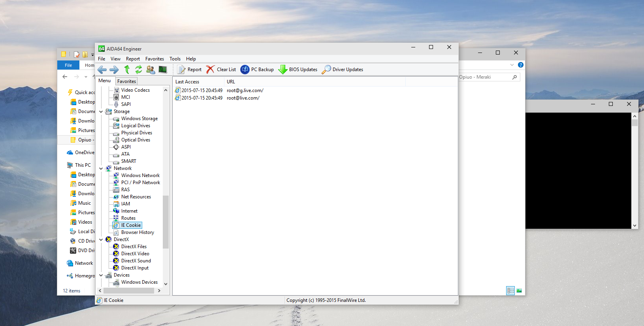Collapse the Storage tree node

[101, 112]
